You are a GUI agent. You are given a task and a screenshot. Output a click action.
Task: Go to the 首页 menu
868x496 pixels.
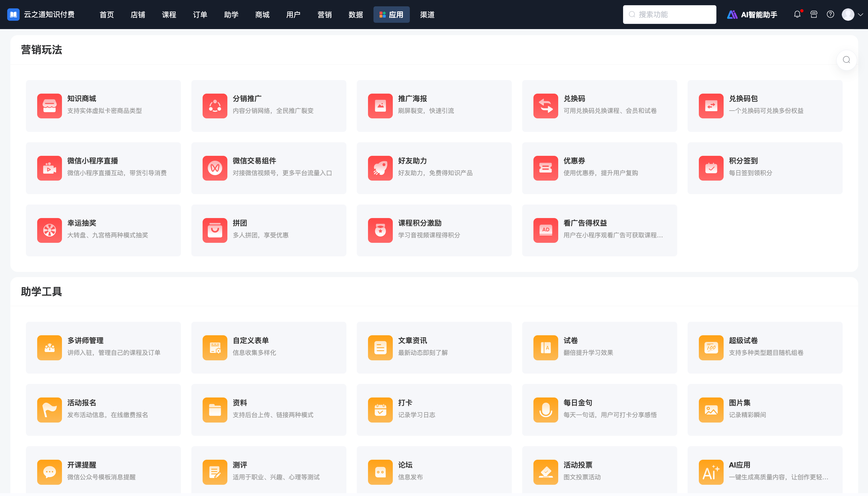click(x=107, y=15)
